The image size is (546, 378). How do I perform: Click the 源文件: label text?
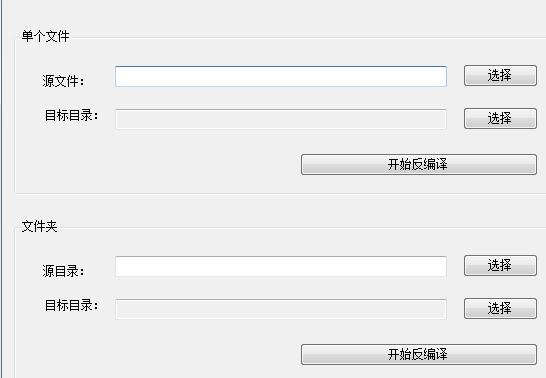(63, 81)
